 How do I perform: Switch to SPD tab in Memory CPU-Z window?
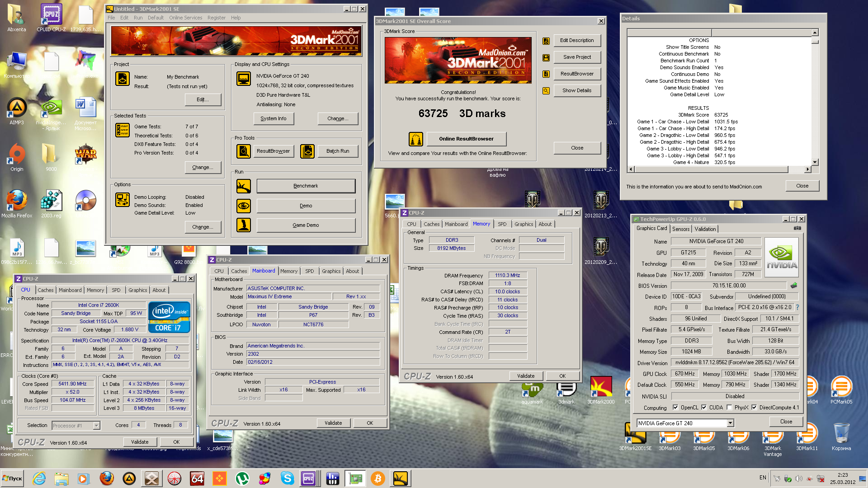point(502,224)
